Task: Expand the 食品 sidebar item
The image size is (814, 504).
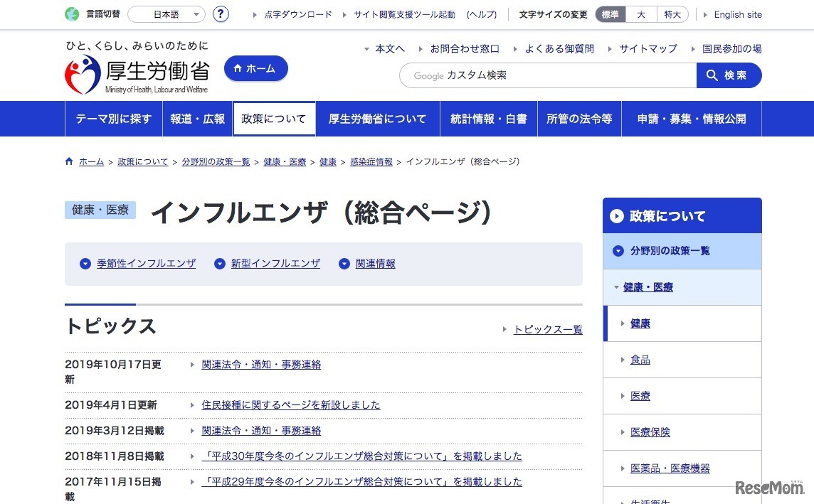Action: [x=640, y=360]
